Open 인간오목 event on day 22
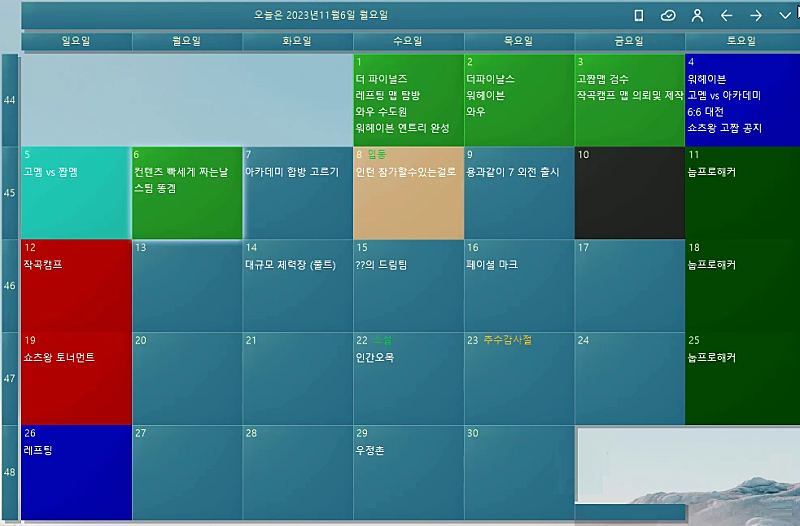 point(375,358)
